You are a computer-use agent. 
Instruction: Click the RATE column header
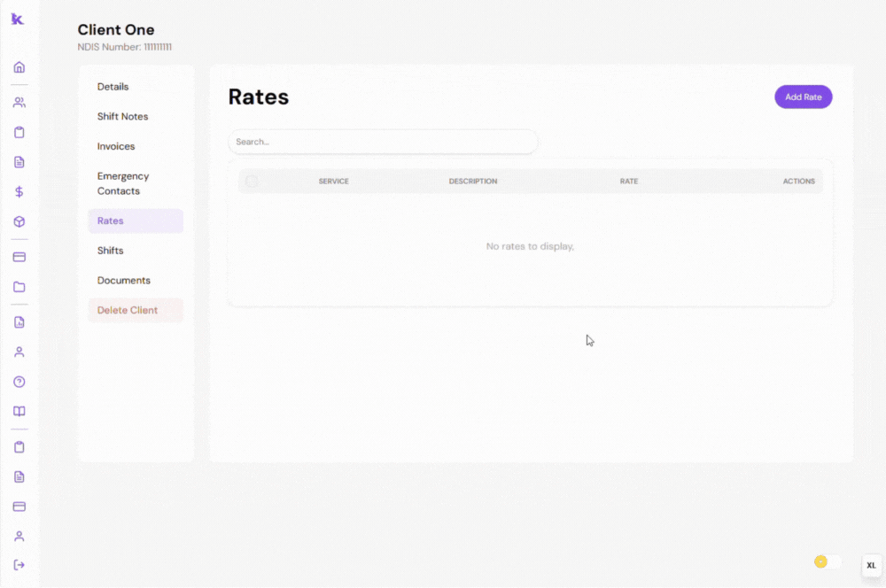coord(629,182)
